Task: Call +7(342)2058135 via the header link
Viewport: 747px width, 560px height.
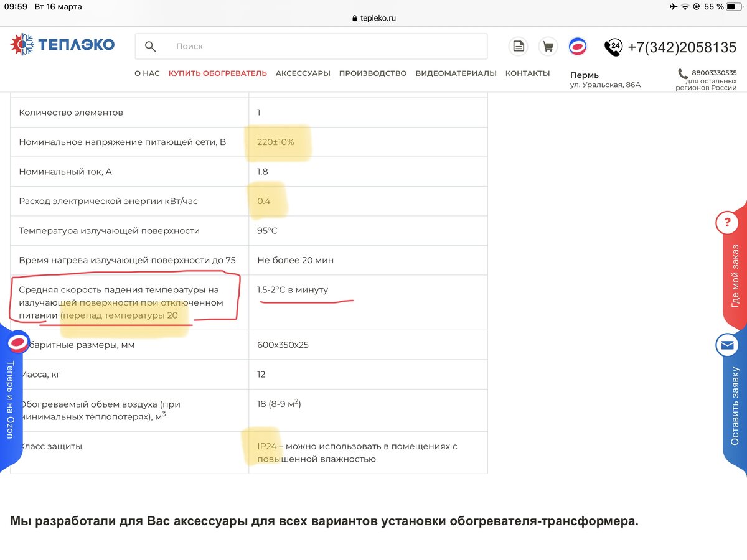Action: (x=683, y=46)
